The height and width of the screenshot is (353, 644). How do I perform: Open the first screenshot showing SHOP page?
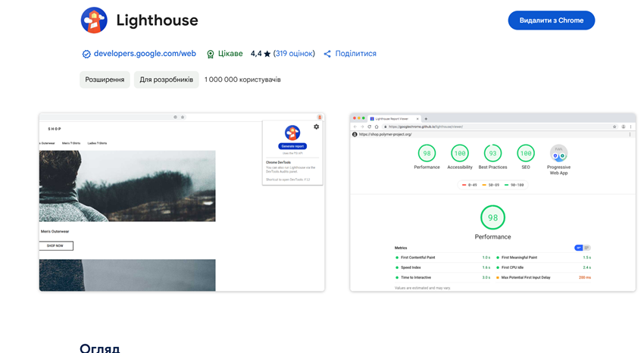tap(182, 202)
